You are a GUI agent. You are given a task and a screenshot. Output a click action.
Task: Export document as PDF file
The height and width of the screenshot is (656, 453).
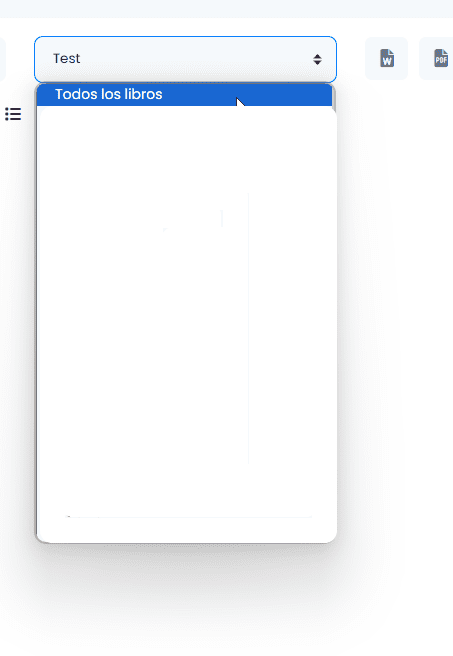438,59
